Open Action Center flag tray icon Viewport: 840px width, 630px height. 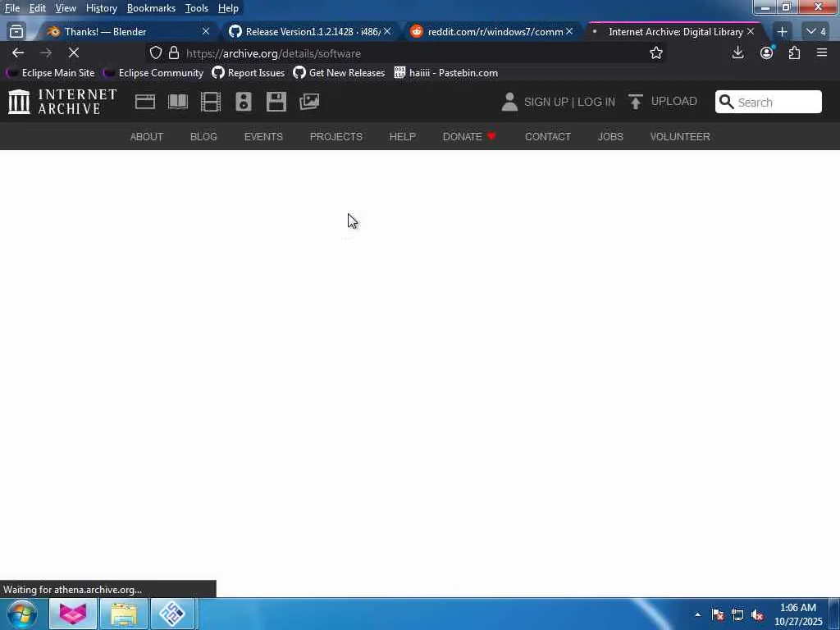pyautogui.click(x=718, y=615)
